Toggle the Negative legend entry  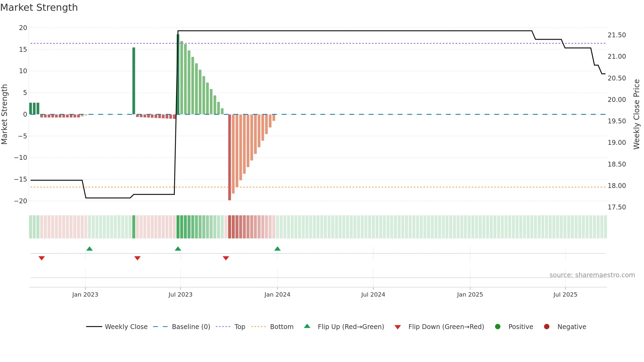(565, 327)
